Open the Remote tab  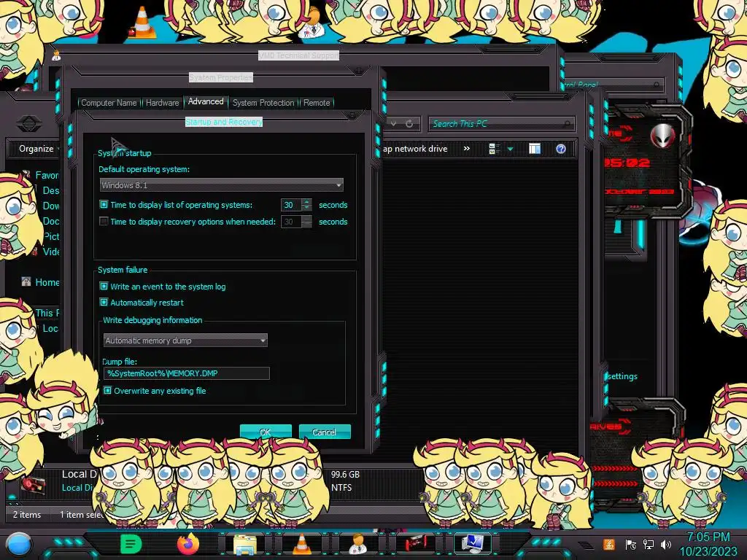tap(317, 103)
